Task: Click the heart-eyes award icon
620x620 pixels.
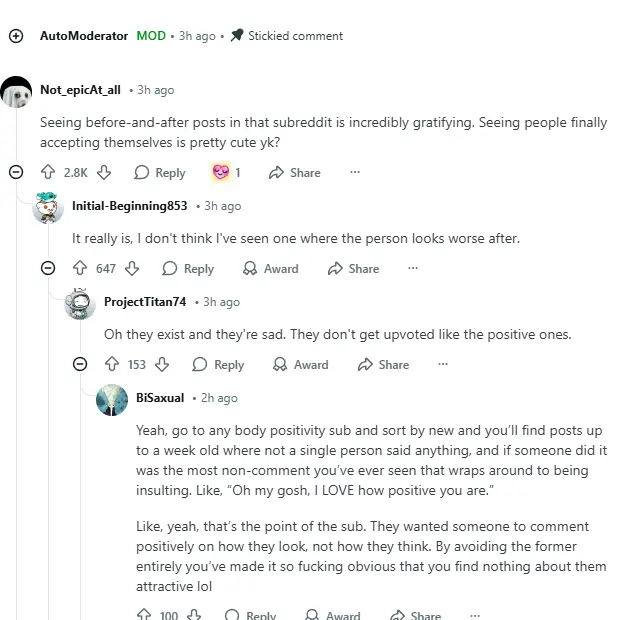Action: point(221,172)
